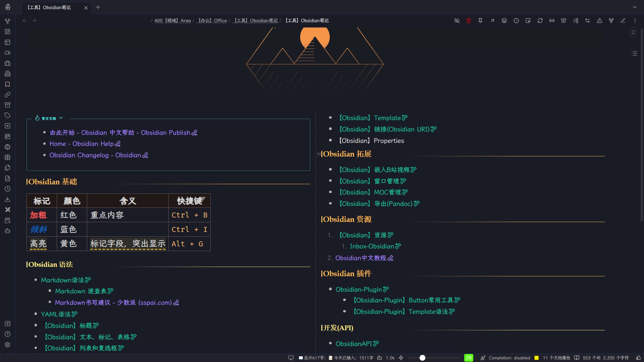The height and width of the screenshot is (362, 644).
Task: Go to 【工具】Obsidian笔记 folder breadcrumb
Action: pyautogui.click(x=255, y=20)
